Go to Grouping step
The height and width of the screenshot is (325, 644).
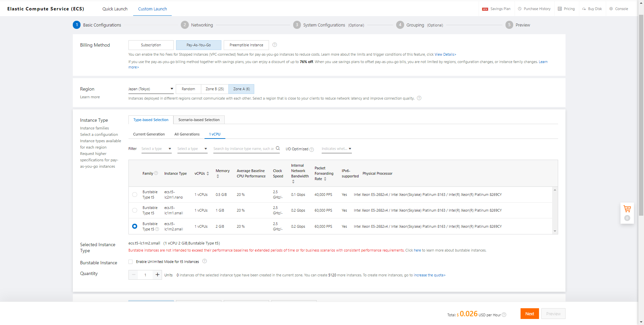coord(420,25)
